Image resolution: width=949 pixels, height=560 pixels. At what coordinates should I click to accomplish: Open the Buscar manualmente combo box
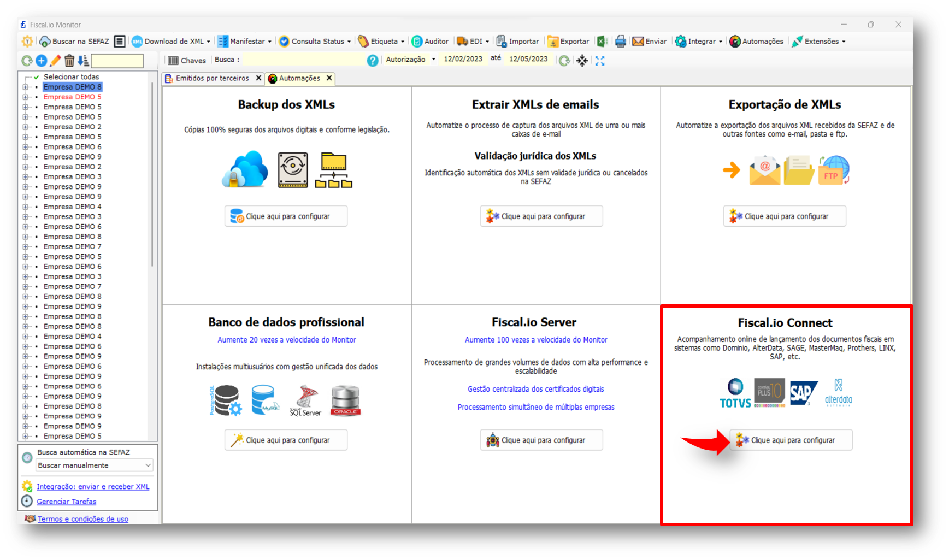pos(94,465)
